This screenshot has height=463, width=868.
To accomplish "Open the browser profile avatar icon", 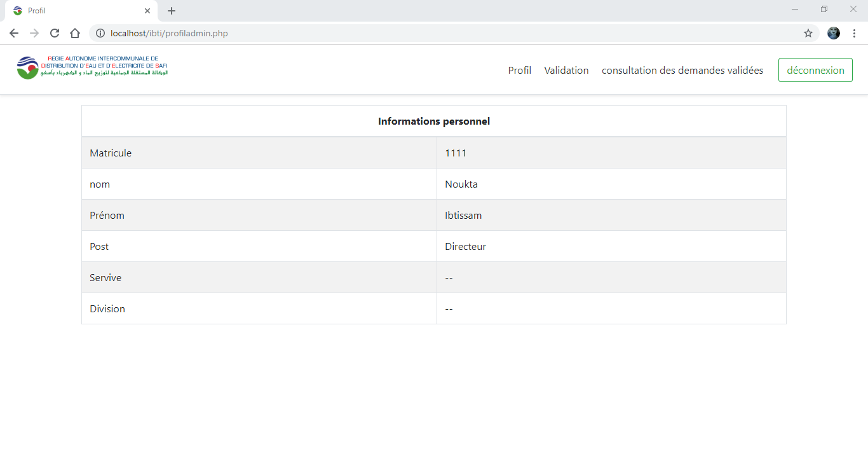I will [833, 32].
